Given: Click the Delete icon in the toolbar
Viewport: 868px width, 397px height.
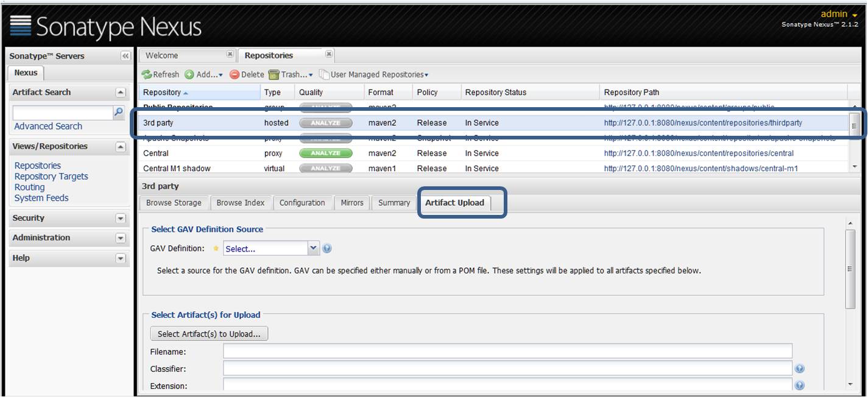Looking at the screenshot, I should click(x=235, y=74).
